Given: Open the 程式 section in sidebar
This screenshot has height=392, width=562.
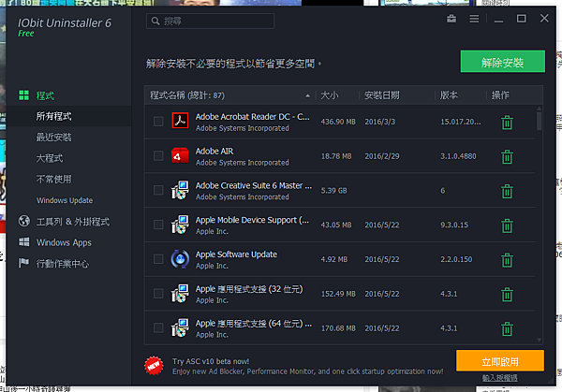Looking at the screenshot, I should pyautogui.click(x=45, y=95).
